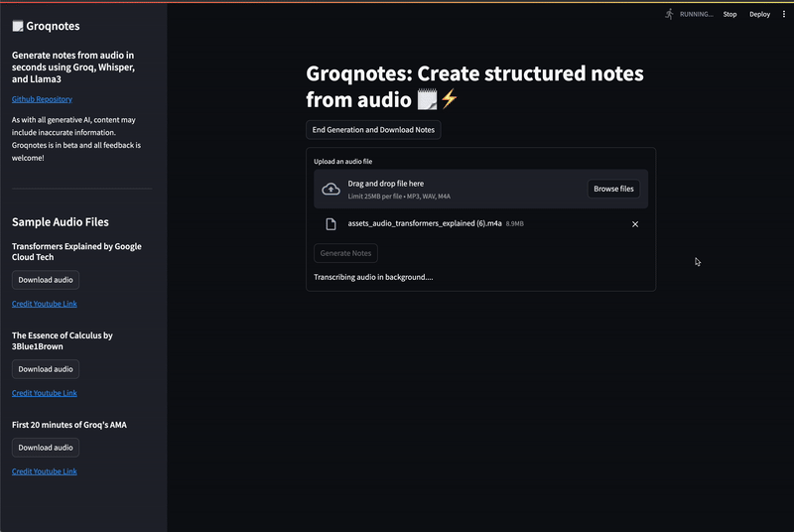This screenshot has width=794, height=532.
Task: Stop the running app
Action: click(729, 14)
